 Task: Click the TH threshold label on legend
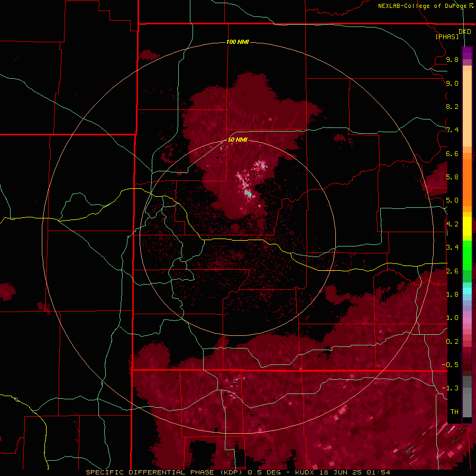454,412
